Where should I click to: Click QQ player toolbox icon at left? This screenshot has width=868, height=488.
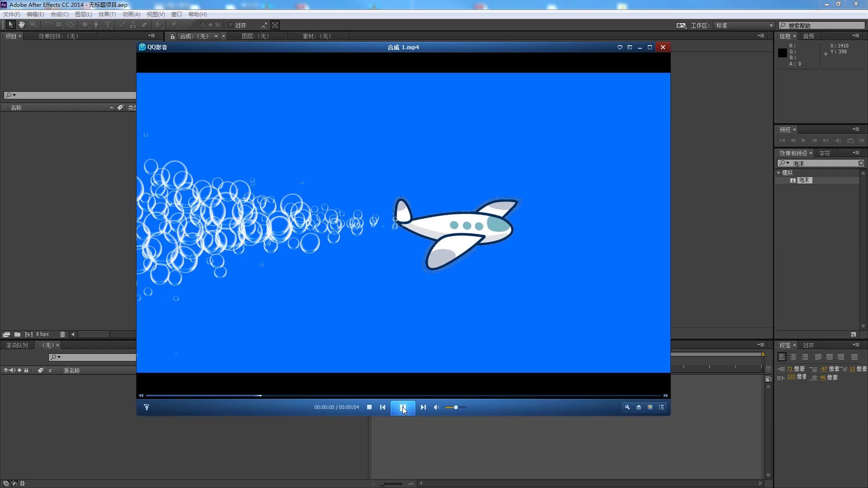[146, 407]
